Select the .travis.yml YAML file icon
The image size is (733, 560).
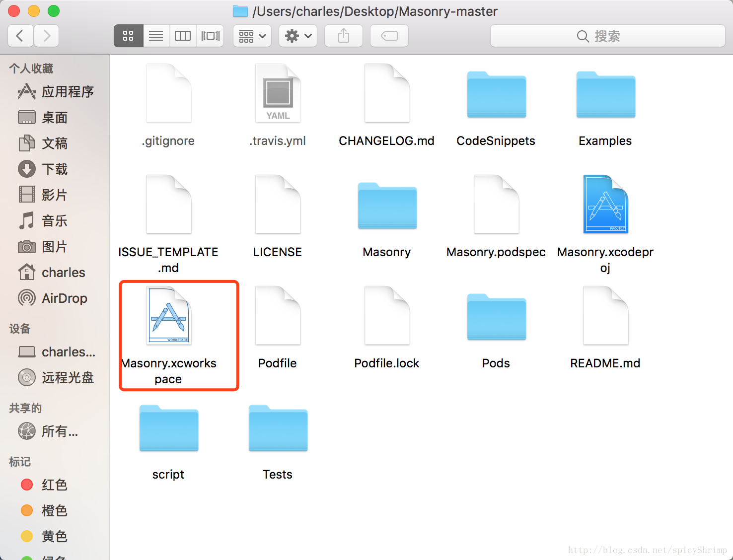[278, 93]
